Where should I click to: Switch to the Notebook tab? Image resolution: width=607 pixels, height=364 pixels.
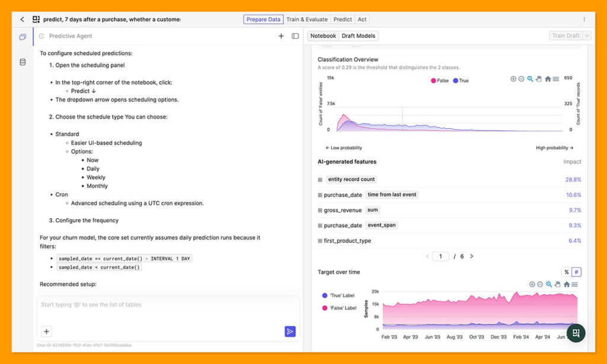click(x=323, y=36)
